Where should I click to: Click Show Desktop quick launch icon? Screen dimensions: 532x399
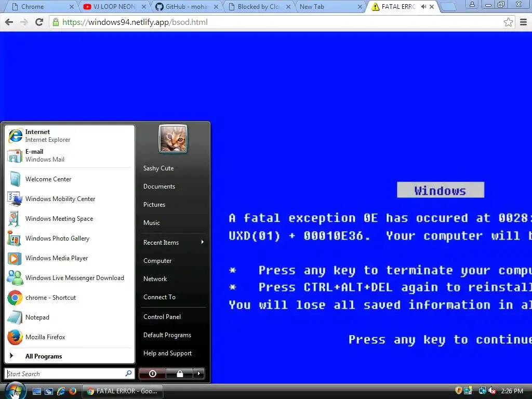pos(37,391)
